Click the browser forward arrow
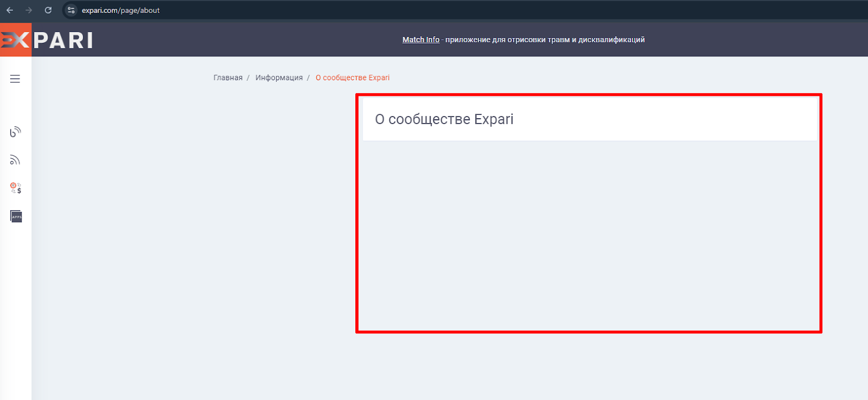Screen dimensions: 868x400 coord(29,10)
